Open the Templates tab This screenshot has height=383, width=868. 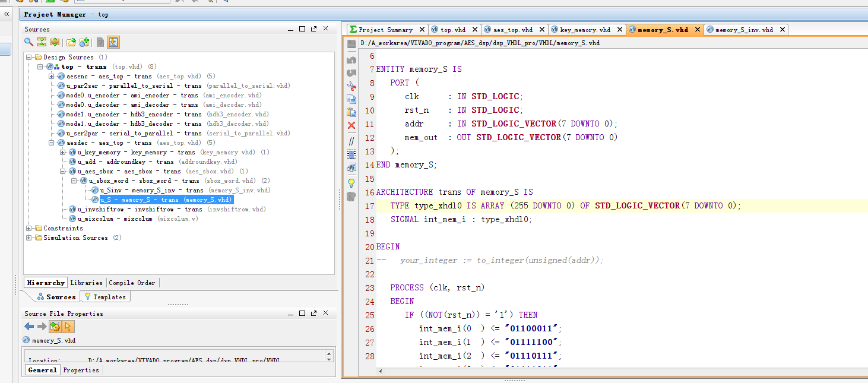tap(105, 297)
